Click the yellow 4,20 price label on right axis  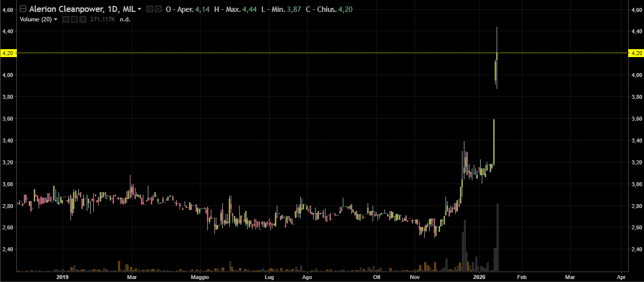click(635, 53)
